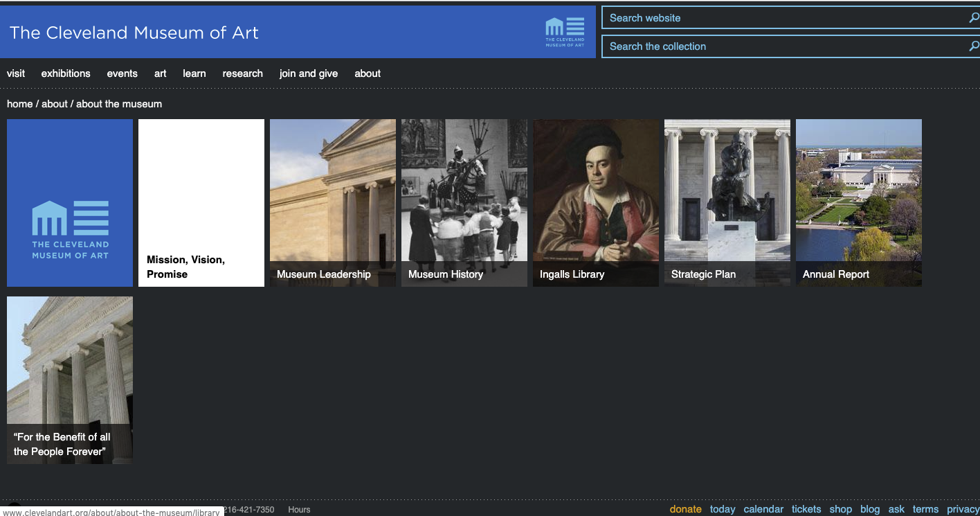This screenshot has height=516, width=980.
Task: Open the research menu
Action: coord(243,73)
